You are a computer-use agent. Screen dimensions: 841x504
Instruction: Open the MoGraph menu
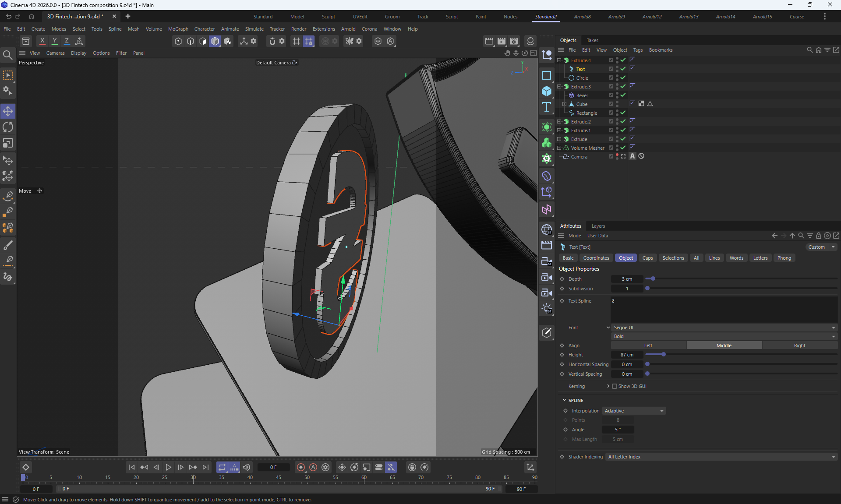(x=178, y=29)
